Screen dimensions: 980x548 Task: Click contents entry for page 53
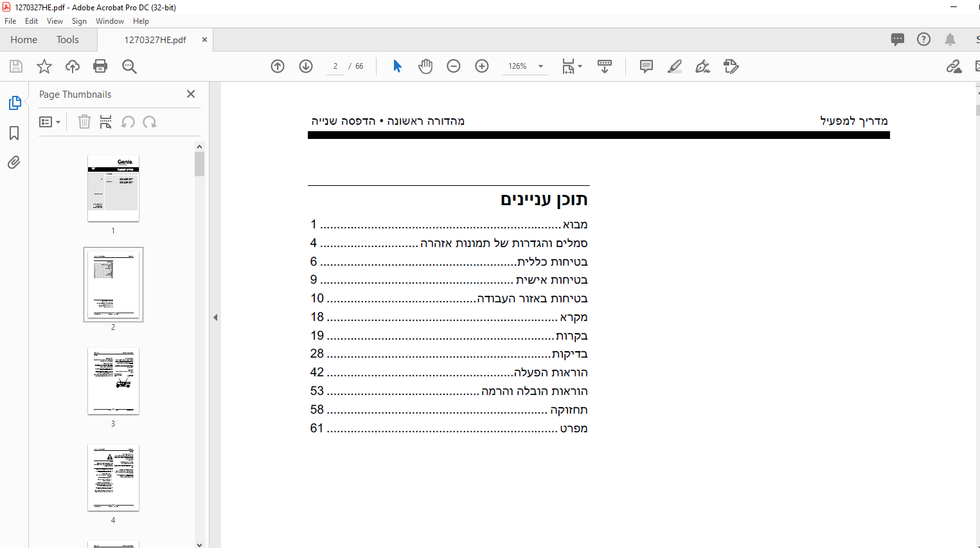pos(449,391)
